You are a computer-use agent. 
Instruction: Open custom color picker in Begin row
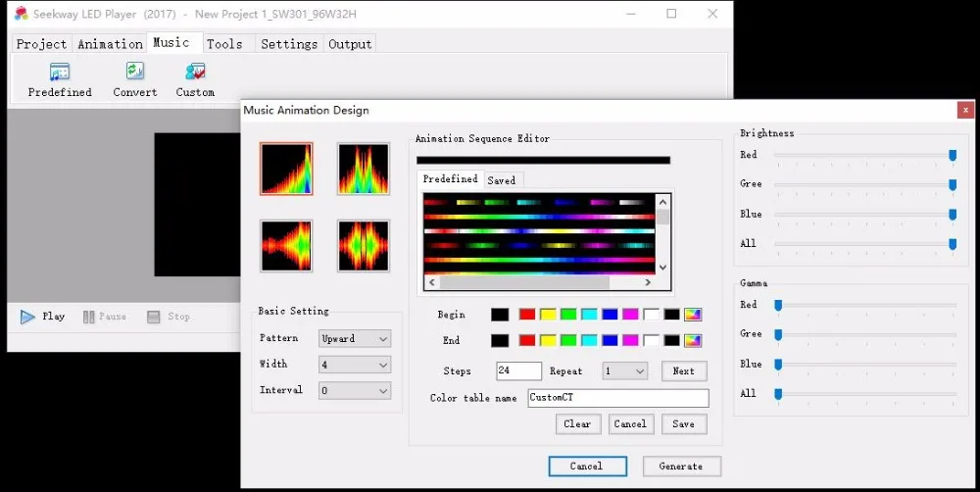pyautogui.click(x=693, y=315)
